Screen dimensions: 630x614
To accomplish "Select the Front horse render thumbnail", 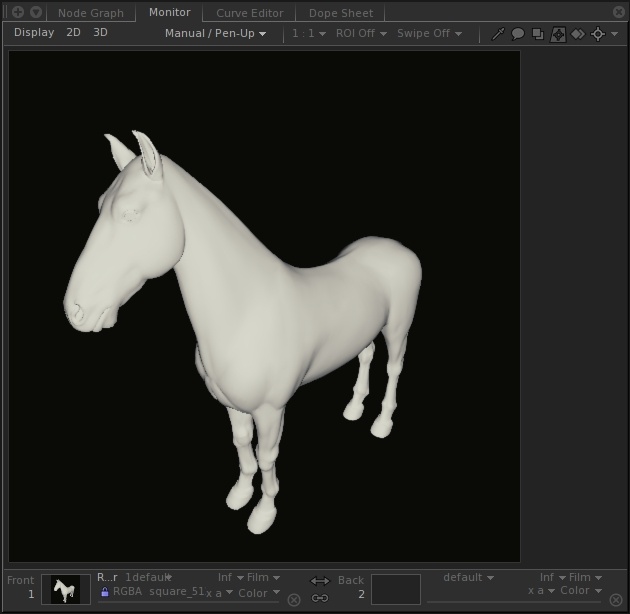I will pos(66,589).
